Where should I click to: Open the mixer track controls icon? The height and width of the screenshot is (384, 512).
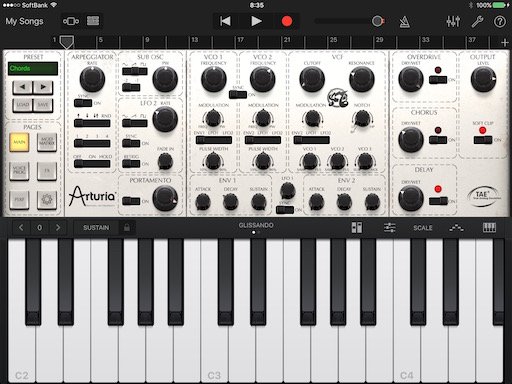[x=453, y=21]
